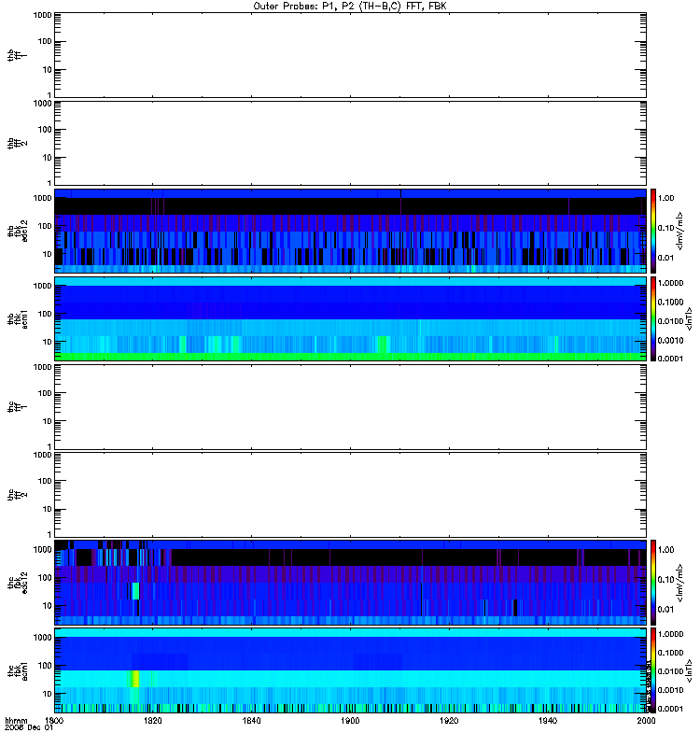Click the "1920" time axis label

point(449,720)
